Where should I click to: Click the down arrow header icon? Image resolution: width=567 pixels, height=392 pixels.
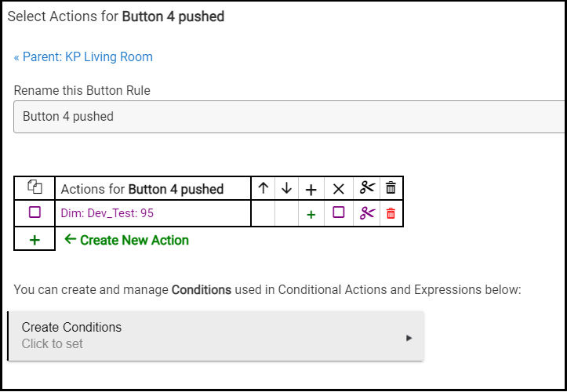[287, 188]
